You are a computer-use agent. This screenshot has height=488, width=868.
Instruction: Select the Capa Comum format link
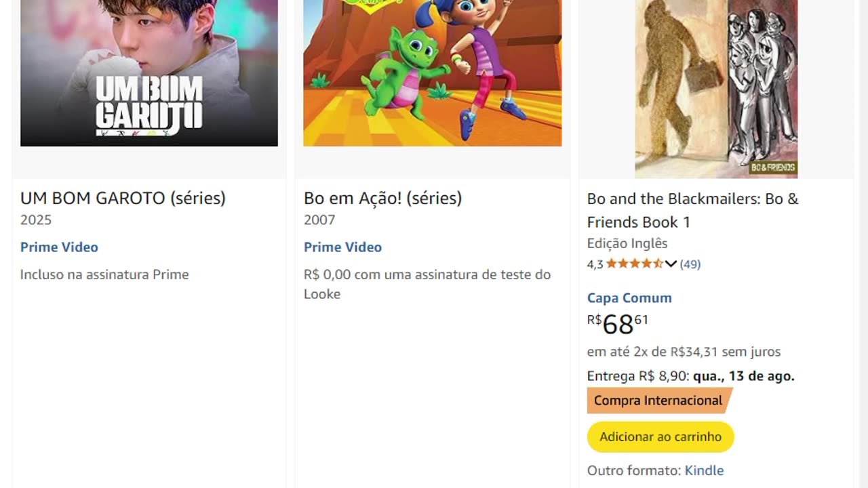[x=629, y=298]
